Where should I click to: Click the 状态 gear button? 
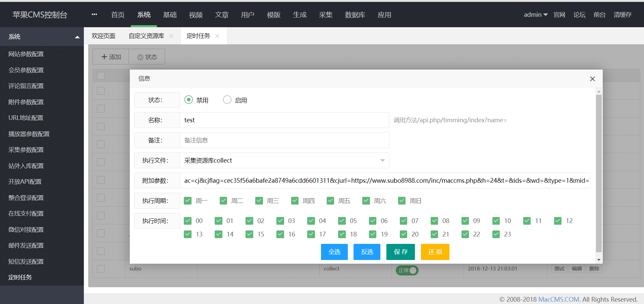point(147,57)
